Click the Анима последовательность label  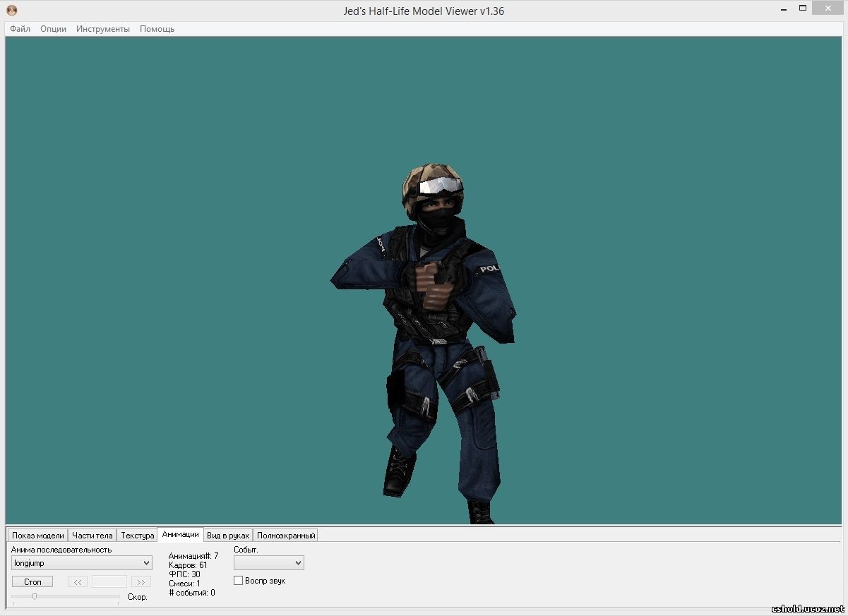point(61,550)
